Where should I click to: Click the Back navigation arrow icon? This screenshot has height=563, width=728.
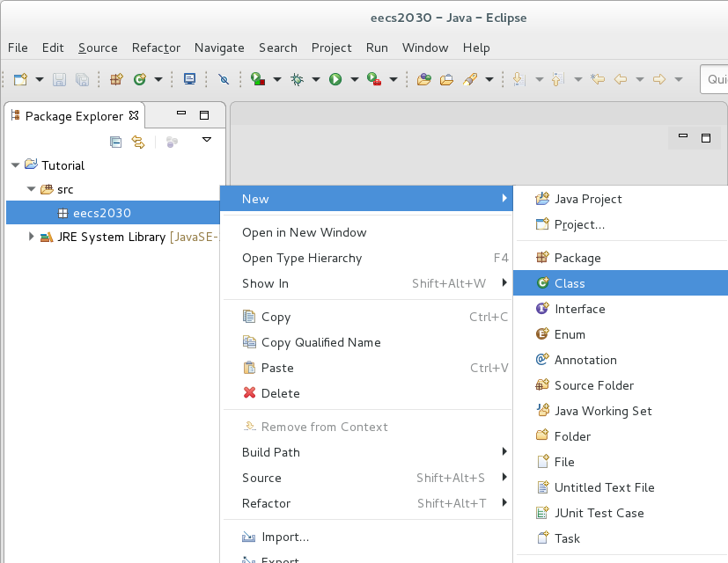pos(621,79)
